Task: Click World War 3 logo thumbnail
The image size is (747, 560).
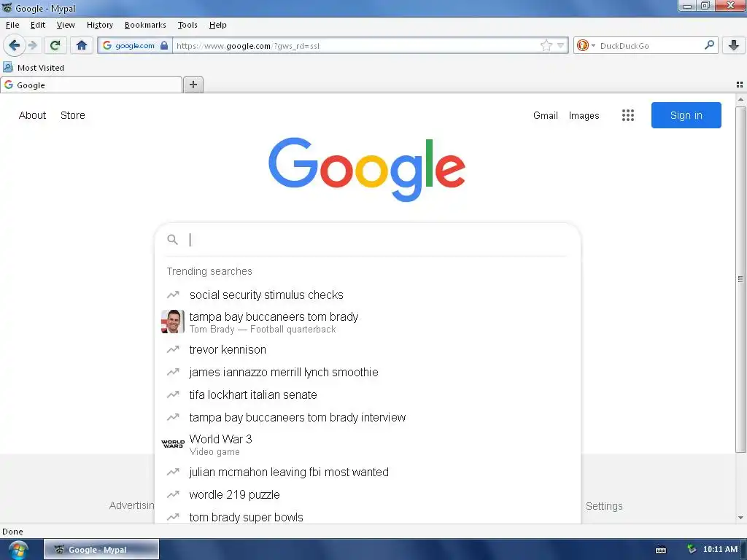Action: point(172,444)
